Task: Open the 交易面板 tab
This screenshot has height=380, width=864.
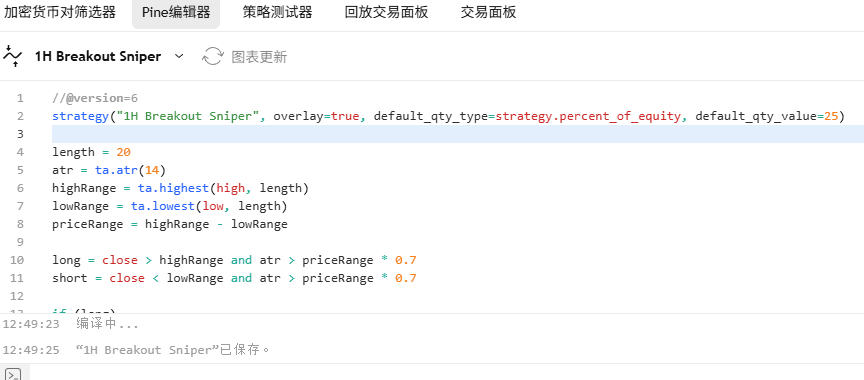Action: pyautogui.click(x=489, y=13)
